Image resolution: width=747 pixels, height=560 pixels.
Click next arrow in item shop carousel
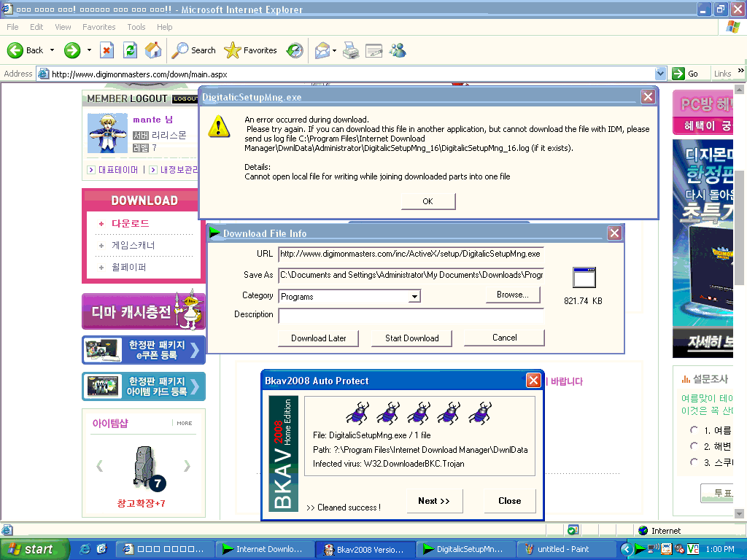187,466
